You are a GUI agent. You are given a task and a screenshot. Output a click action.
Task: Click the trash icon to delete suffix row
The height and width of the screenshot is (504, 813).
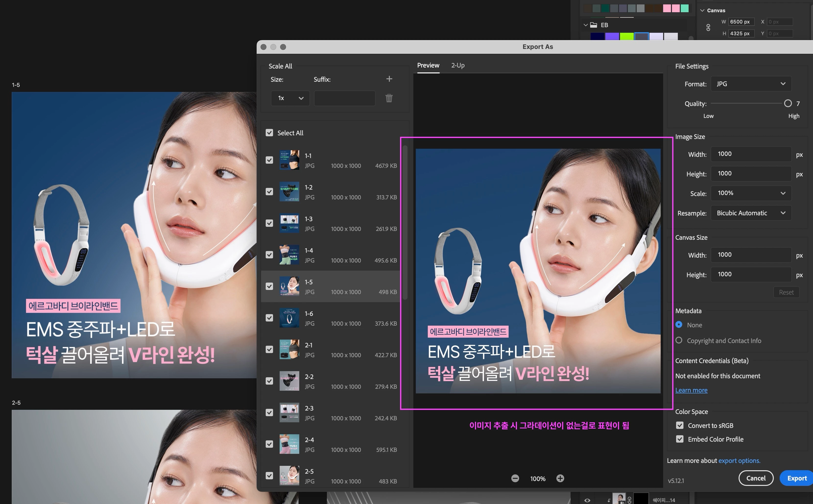click(389, 98)
